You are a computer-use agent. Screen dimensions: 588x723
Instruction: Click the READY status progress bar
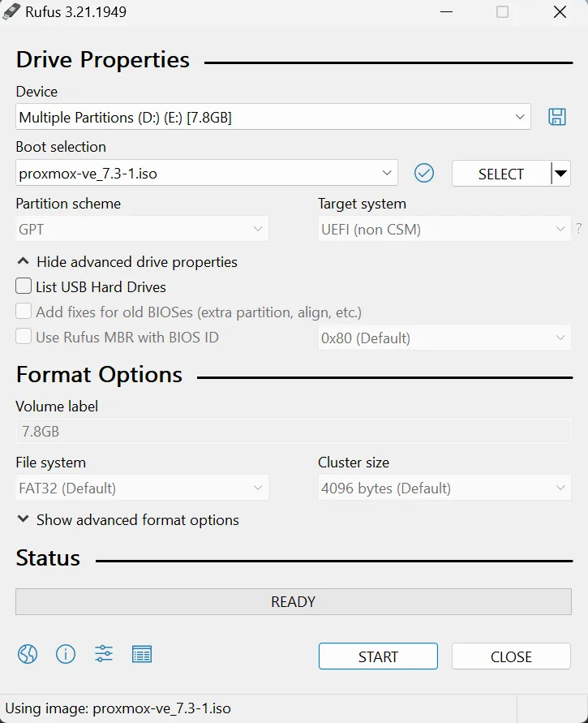(x=293, y=602)
